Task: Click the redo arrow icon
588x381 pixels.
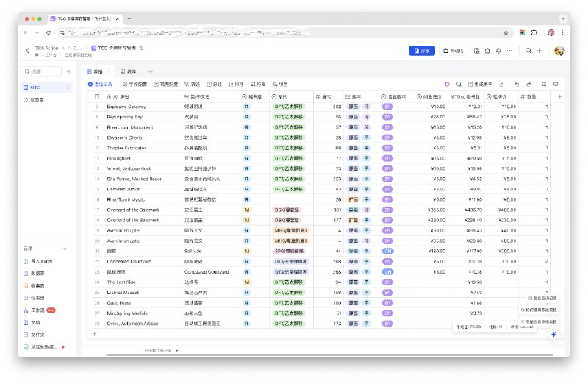Action: [x=528, y=84]
